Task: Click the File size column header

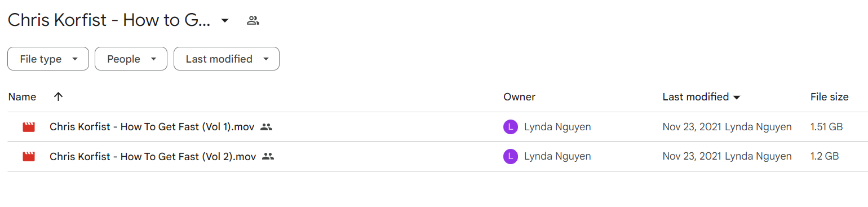Action: 829,97
